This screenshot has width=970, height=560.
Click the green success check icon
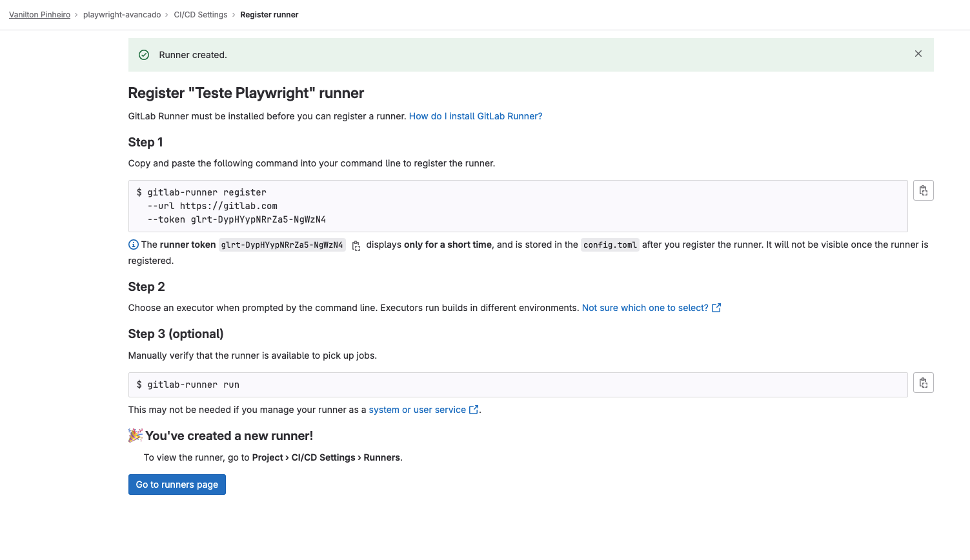click(144, 55)
